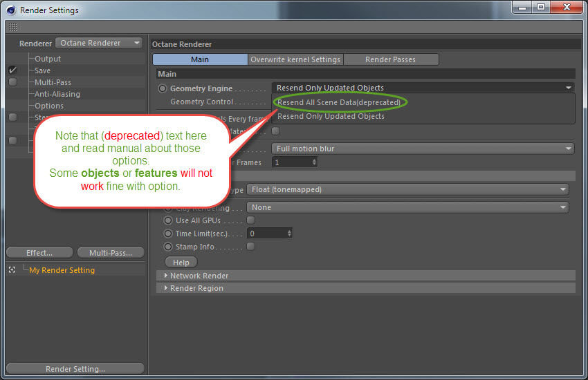This screenshot has height=380, width=588.
Task: Enable the Use All GPUs checkbox
Action: (x=251, y=220)
